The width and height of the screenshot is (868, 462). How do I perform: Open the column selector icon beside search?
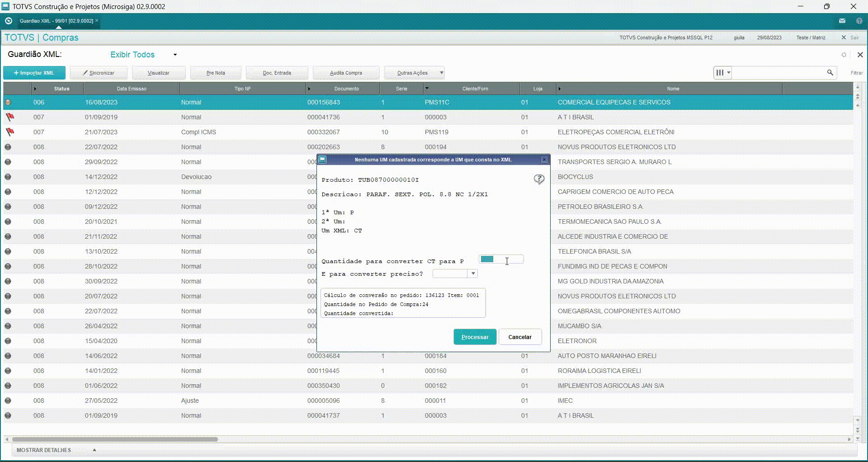[x=722, y=72]
